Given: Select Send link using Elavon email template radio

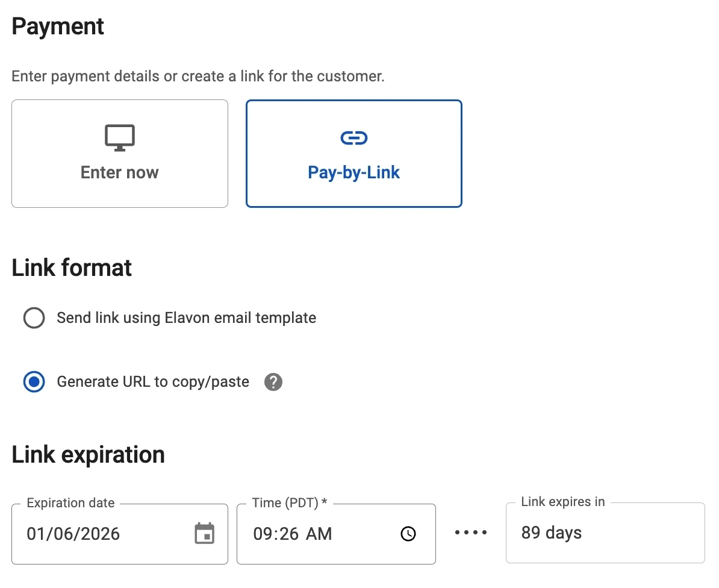Looking at the screenshot, I should 34,318.
